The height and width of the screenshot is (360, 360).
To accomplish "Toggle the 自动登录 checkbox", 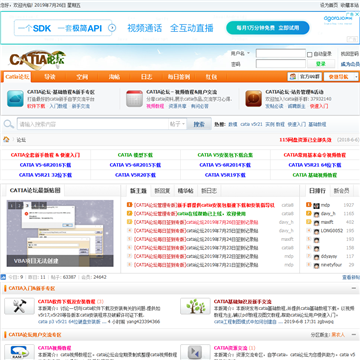I will point(309,54).
